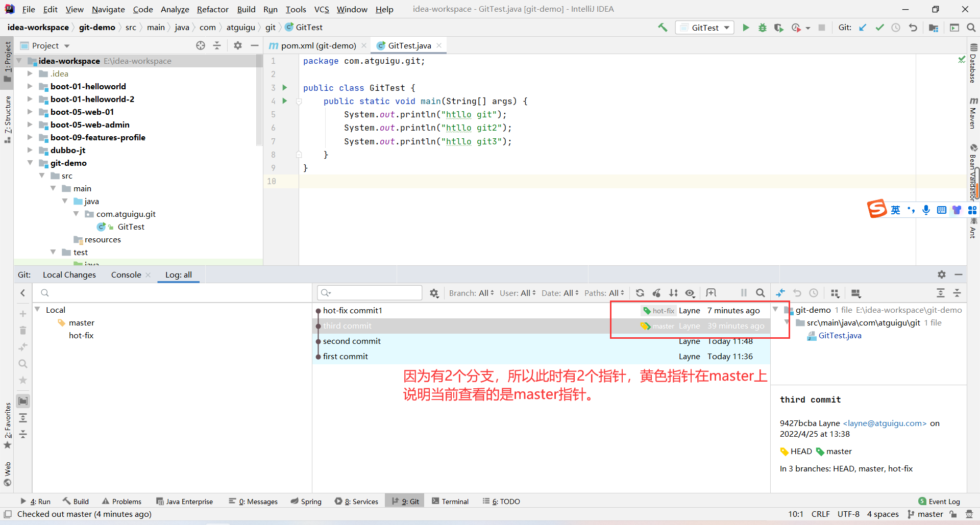Show Git history clock icon
The width and height of the screenshot is (980, 525).
click(896, 28)
